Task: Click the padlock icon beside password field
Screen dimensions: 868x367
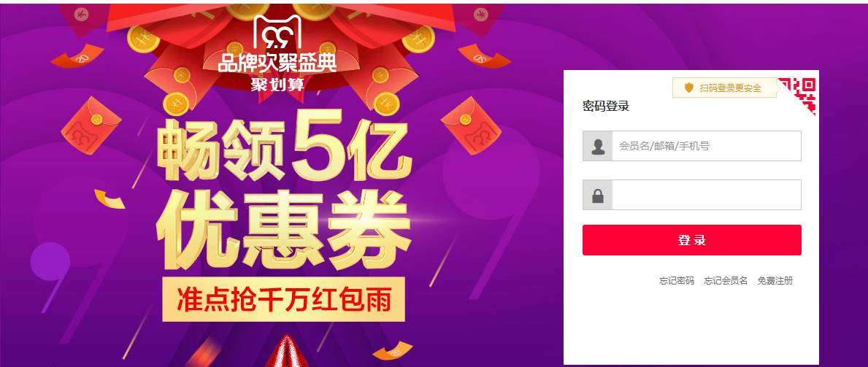Action: coord(597,195)
